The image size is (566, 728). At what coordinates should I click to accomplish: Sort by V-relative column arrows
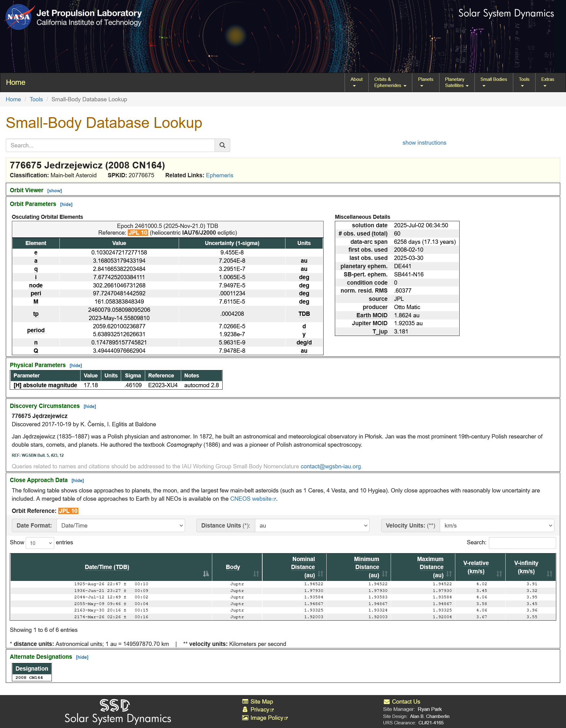pos(499,574)
